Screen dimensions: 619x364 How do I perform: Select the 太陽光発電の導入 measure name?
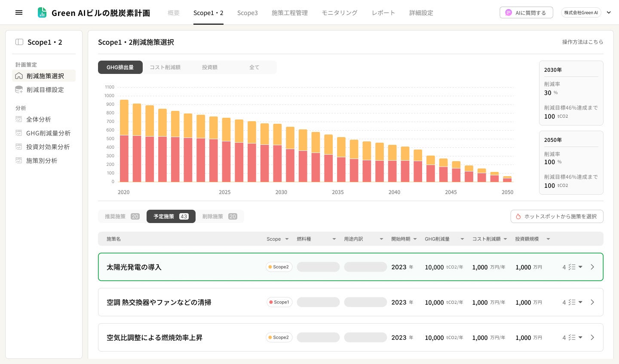(134, 267)
